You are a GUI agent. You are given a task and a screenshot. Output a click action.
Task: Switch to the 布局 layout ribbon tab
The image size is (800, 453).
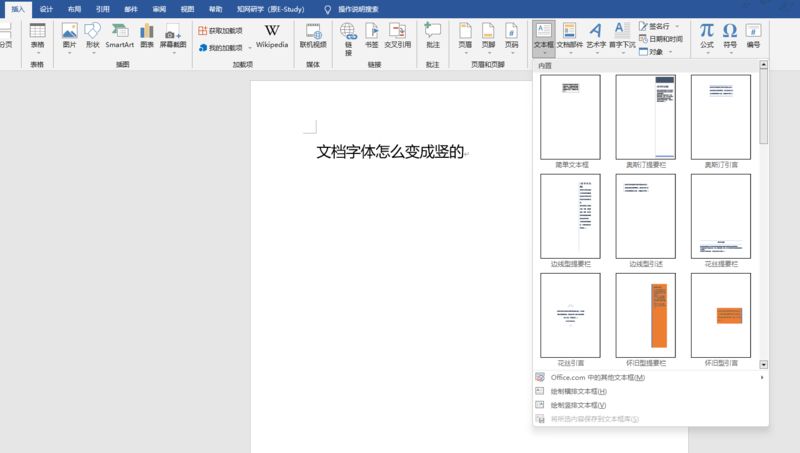click(74, 8)
